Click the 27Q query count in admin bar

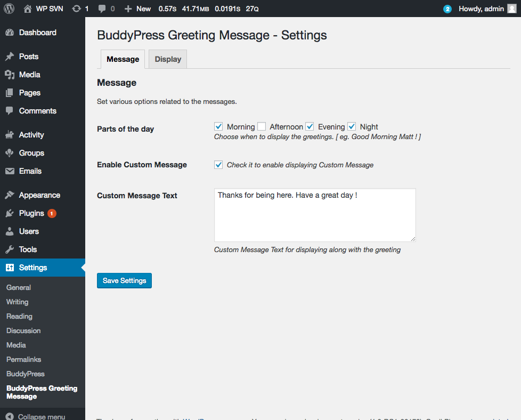pos(252,9)
